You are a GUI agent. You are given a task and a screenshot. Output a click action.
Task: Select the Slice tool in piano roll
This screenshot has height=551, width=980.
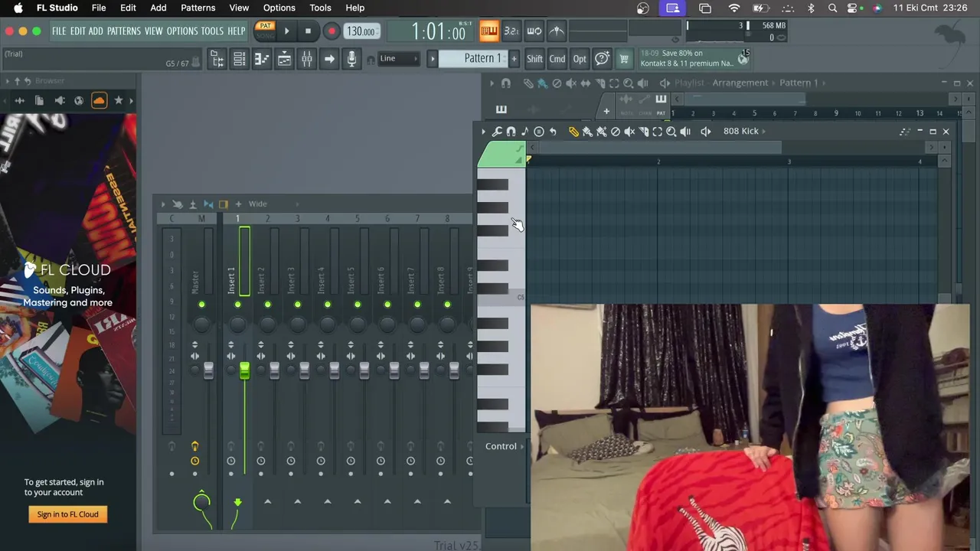coord(643,132)
